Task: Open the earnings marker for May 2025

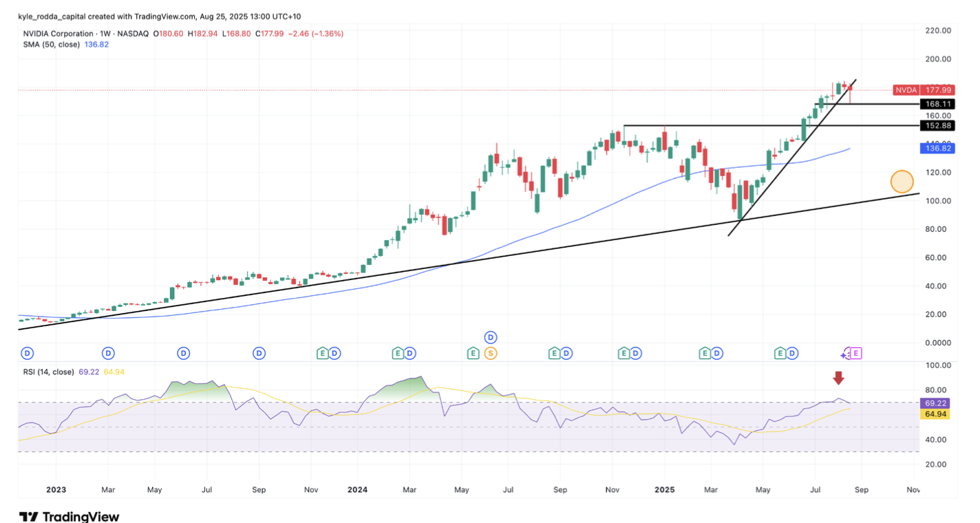Action: pyautogui.click(x=780, y=353)
